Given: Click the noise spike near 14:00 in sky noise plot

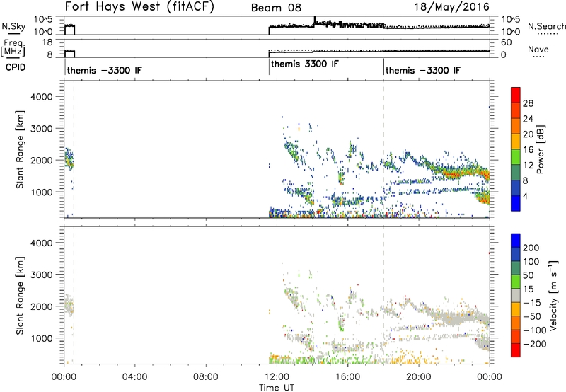Looking at the screenshot, I should click(x=315, y=21).
